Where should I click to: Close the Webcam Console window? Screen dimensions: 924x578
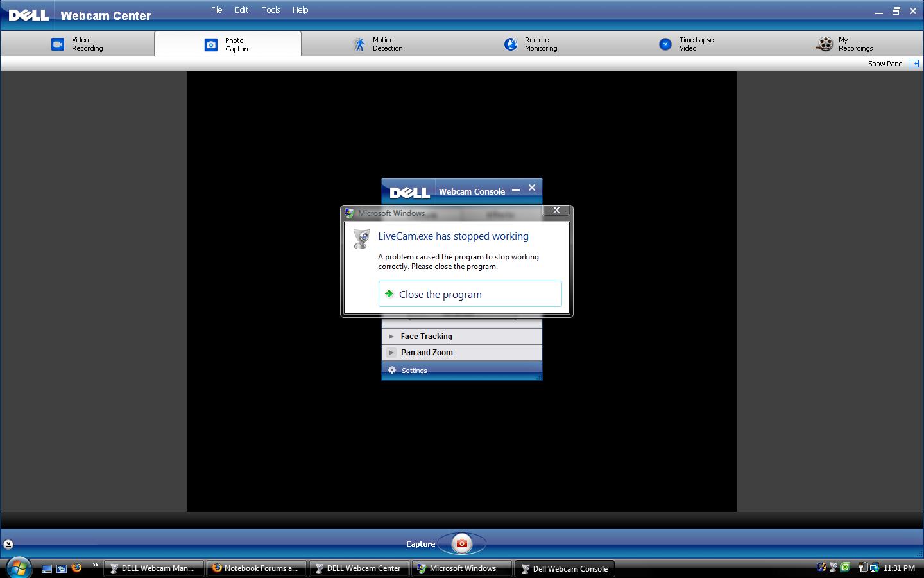(x=532, y=188)
